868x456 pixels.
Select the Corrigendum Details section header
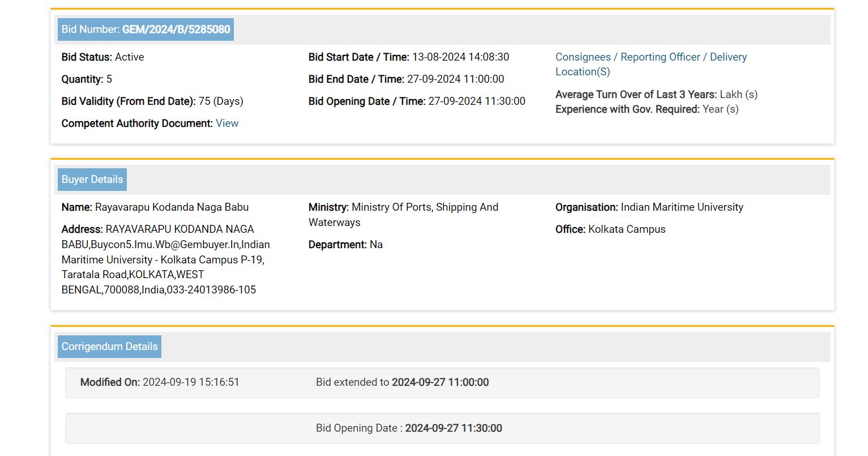[x=109, y=347]
